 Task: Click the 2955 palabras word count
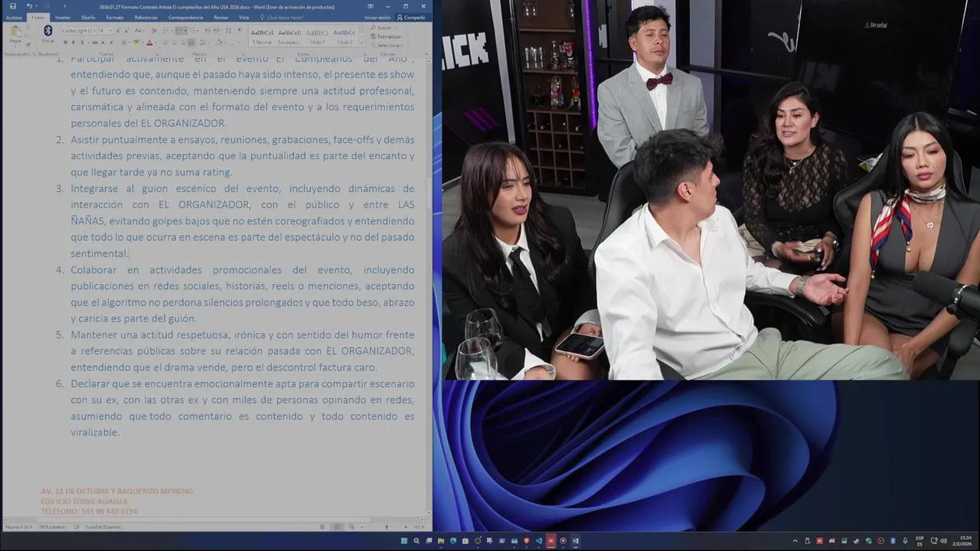(x=52, y=527)
